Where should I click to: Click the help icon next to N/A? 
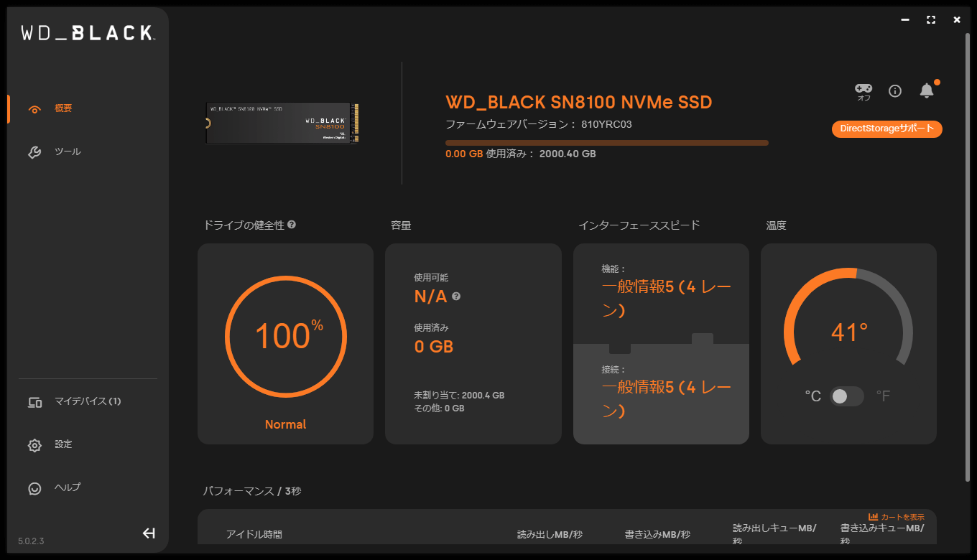(x=456, y=297)
